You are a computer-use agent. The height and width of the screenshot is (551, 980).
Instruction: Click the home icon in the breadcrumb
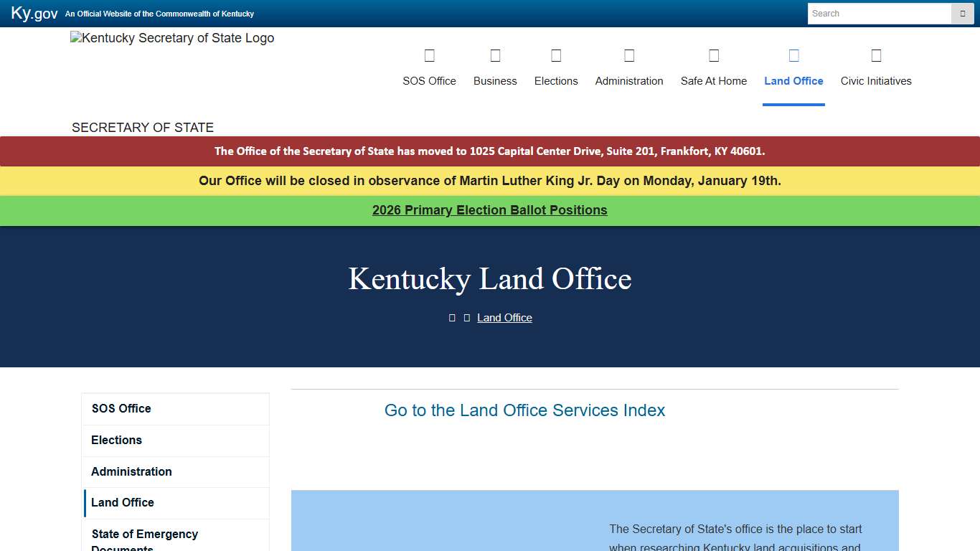452,317
